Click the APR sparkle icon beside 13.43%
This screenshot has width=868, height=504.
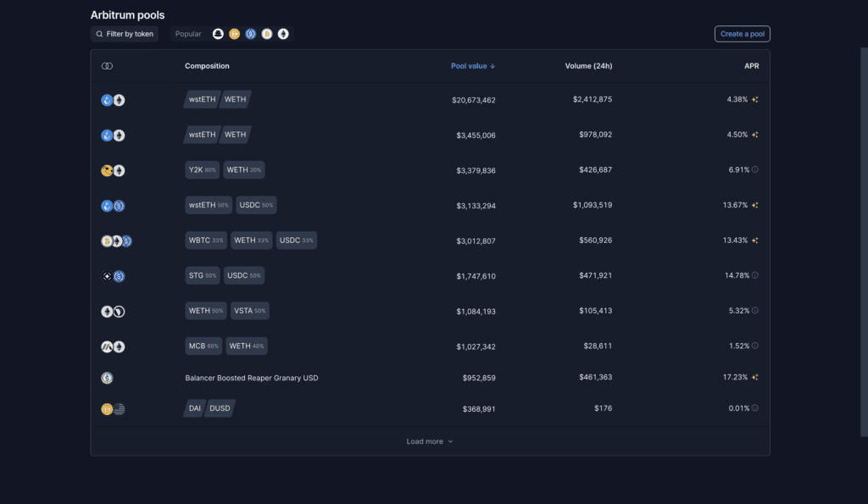click(754, 240)
